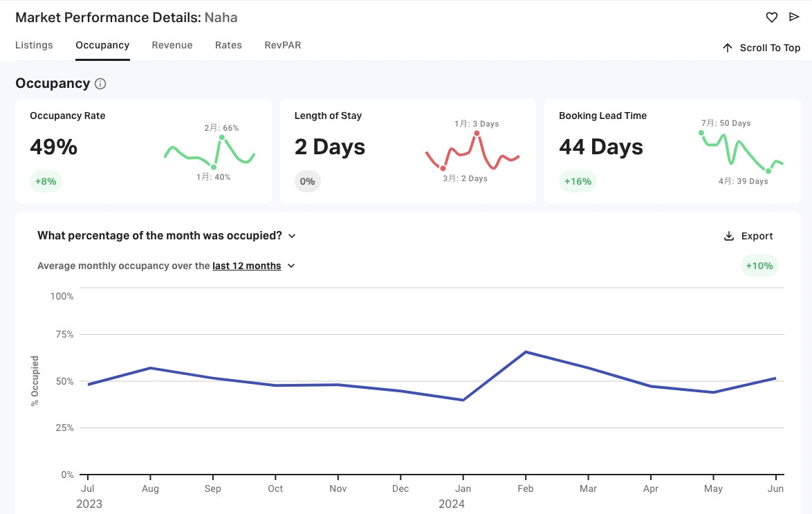Screen dimensions: 812x514
Task: Go to the Rates tab
Action: [x=228, y=45]
